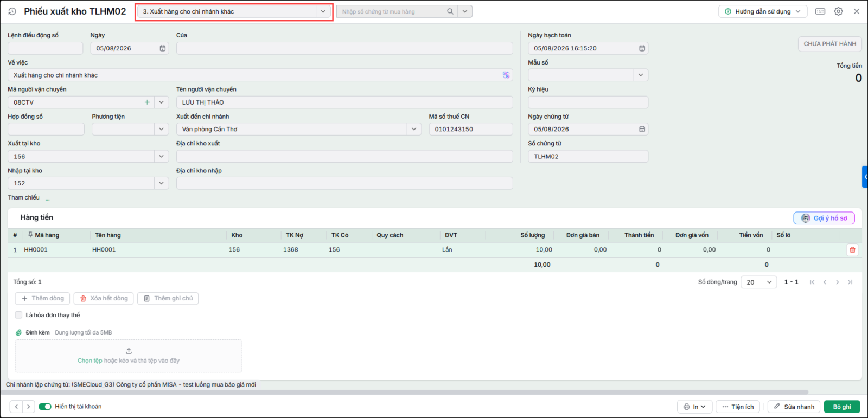Expand the purchase voucher search dropdown arrow

tap(465, 11)
